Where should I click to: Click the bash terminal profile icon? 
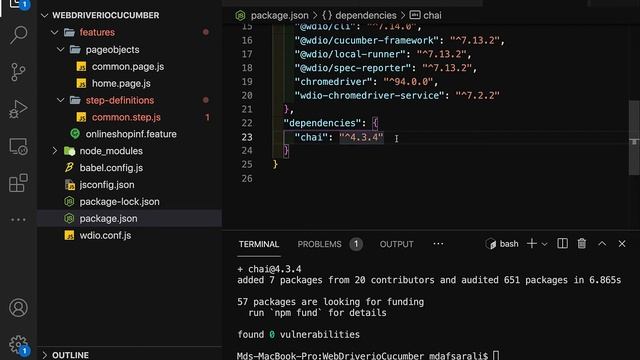coord(490,244)
